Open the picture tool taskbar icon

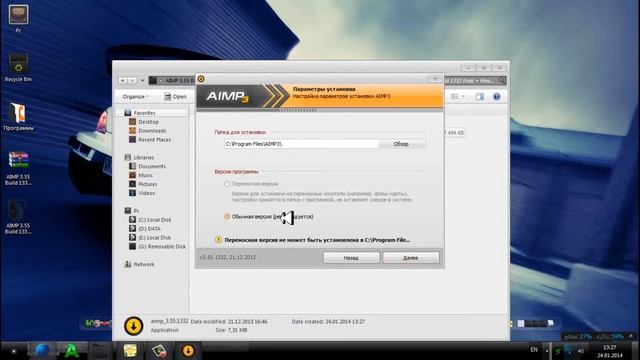pyautogui.click(x=159, y=351)
